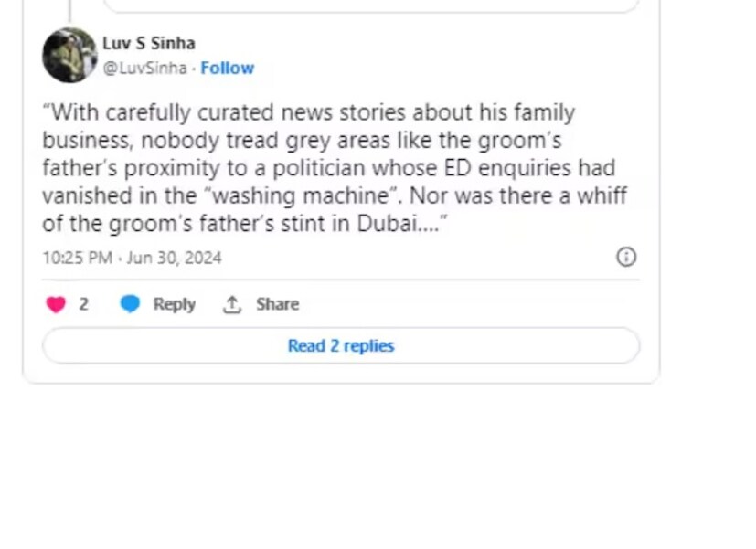Image resolution: width=756 pixels, height=549 pixels.
Task: Click the share upload arrow icon
Action: [232, 305]
